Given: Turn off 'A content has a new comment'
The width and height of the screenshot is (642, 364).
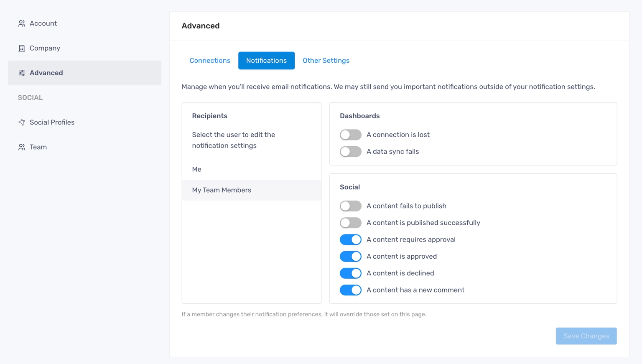Looking at the screenshot, I should click(350, 290).
